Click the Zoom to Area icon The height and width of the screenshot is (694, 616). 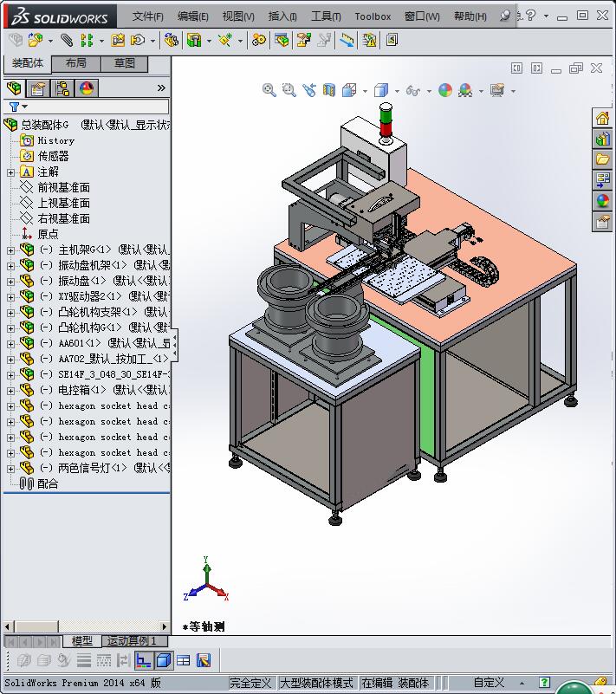tap(289, 90)
